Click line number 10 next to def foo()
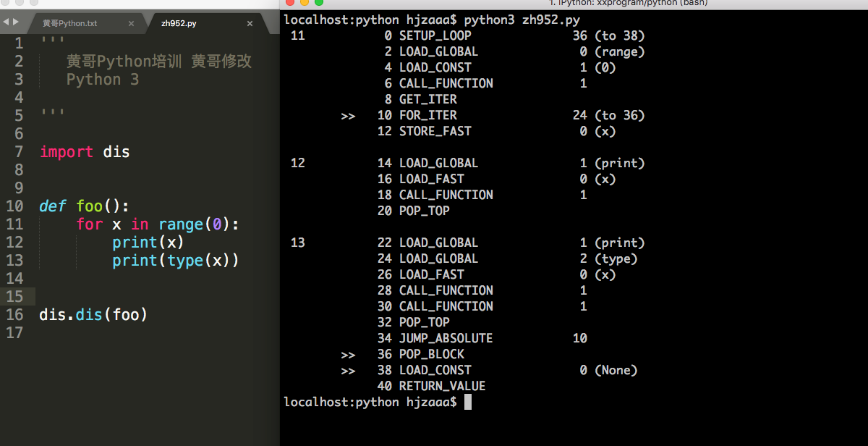 [x=14, y=206]
